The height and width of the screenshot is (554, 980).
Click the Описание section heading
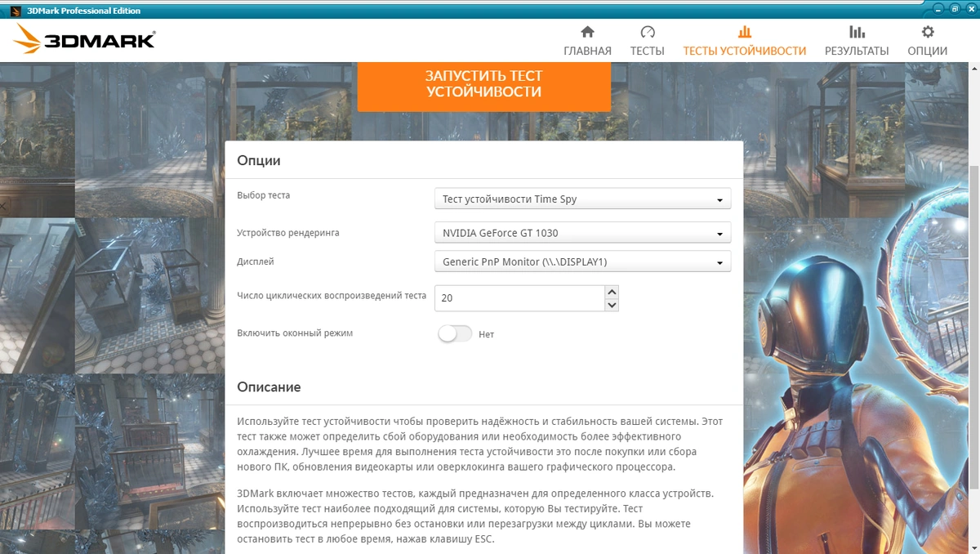click(x=269, y=386)
